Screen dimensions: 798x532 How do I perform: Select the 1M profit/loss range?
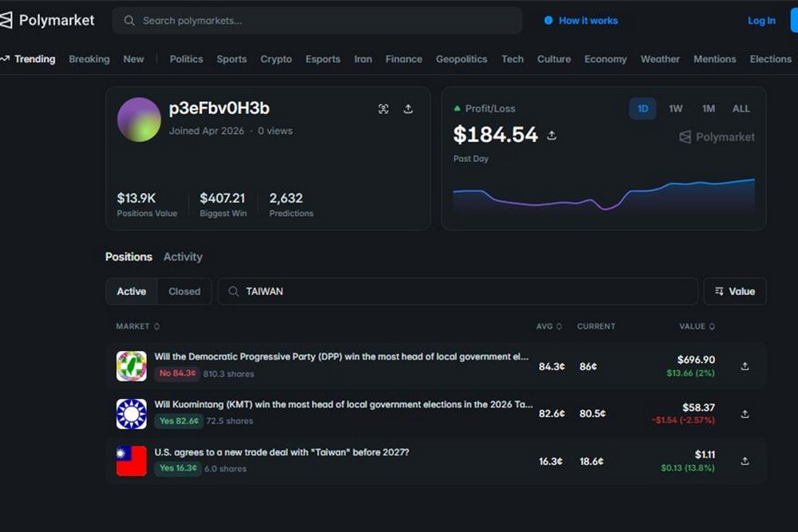[x=709, y=108]
